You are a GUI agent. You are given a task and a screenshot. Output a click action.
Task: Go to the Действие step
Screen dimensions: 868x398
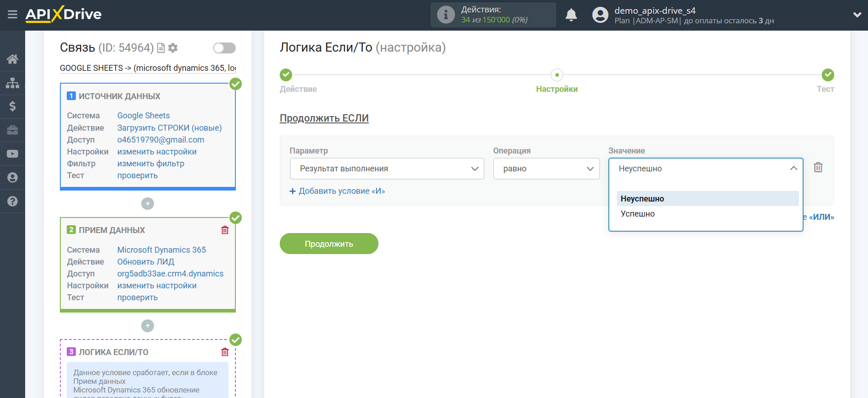pyautogui.click(x=298, y=89)
